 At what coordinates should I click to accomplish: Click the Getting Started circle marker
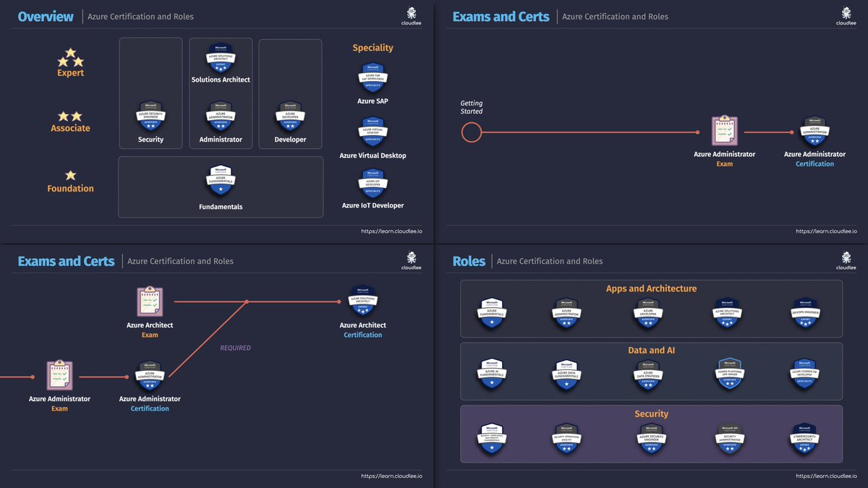471,132
